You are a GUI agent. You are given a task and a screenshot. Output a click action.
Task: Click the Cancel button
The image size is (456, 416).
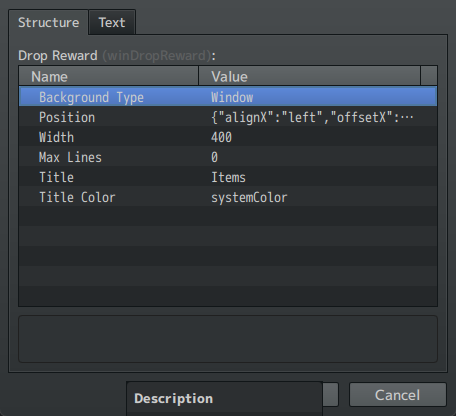tap(398, 395)
